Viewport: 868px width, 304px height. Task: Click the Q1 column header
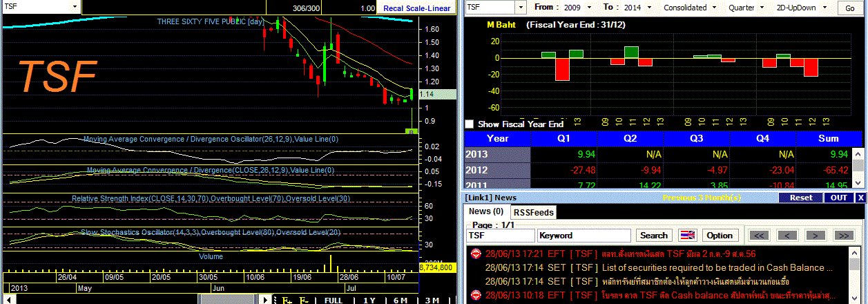coord(563,138)
